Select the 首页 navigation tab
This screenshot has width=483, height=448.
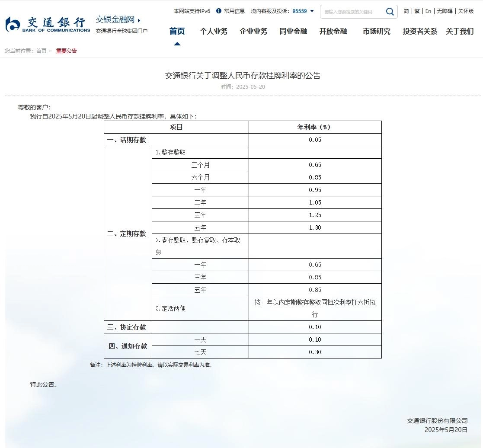(x=177, y=31)
